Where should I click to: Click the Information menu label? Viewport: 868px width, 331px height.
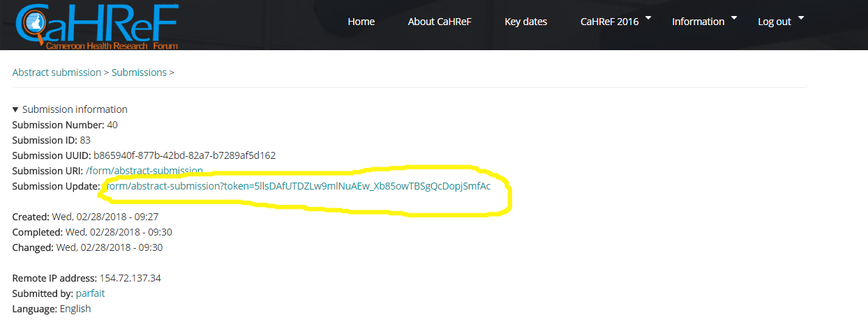698,22
